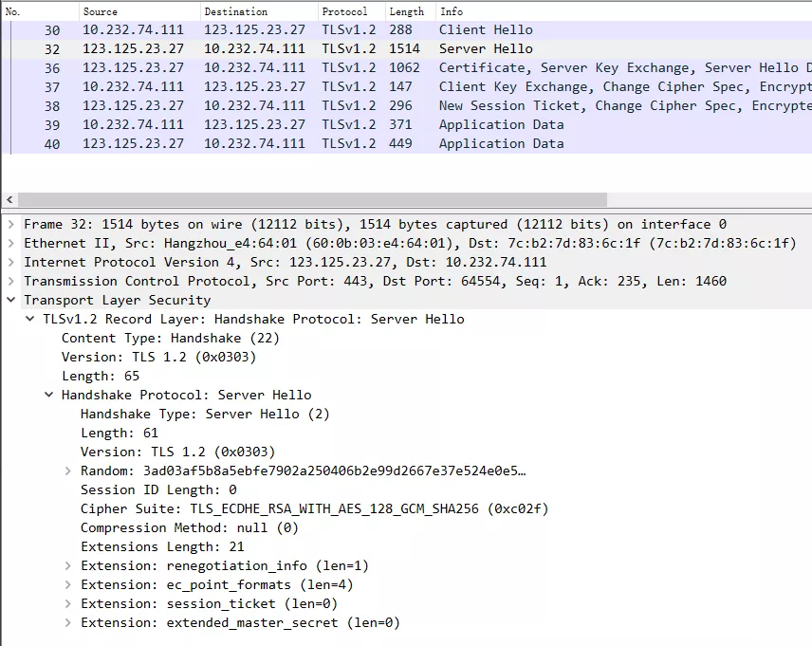Select packet 32 Server Hello
The height and width of the screenshot is (646, 812).
point(407,48)
